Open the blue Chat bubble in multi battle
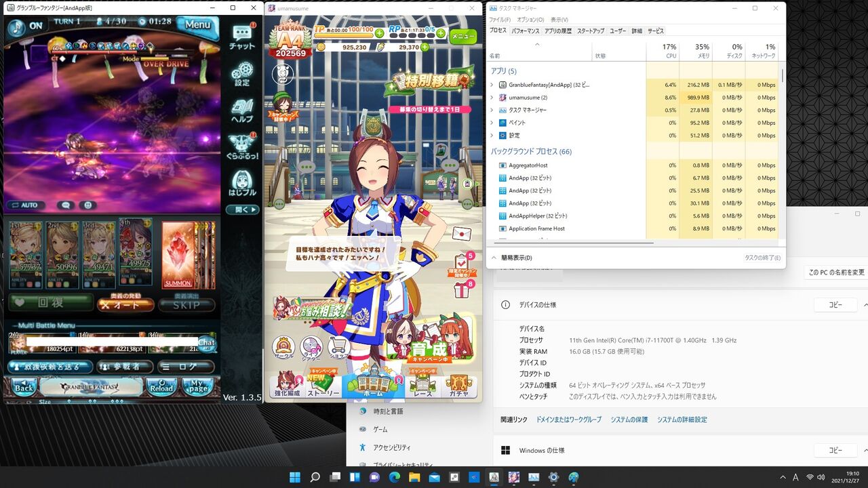 pos(207,343)
